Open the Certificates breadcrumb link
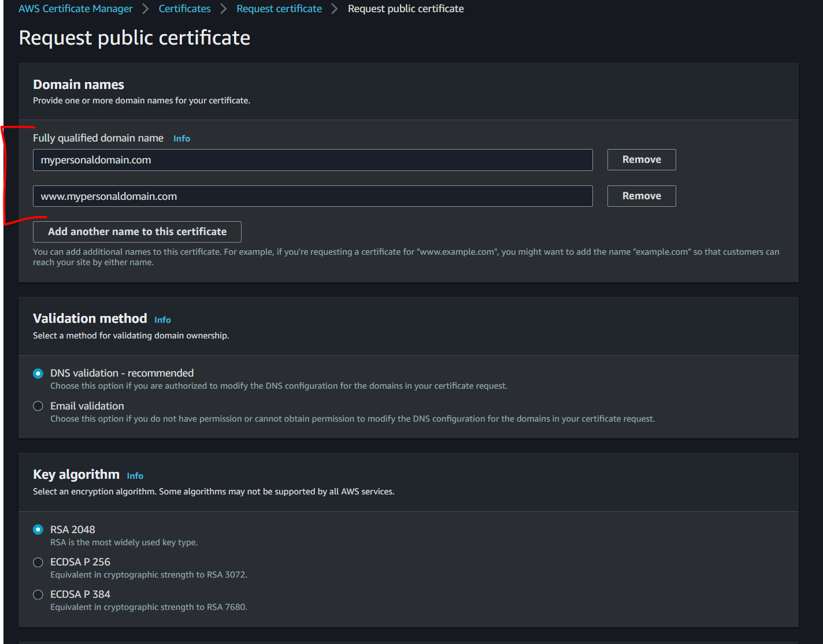 pyautogui.click(x=184, y=8)
